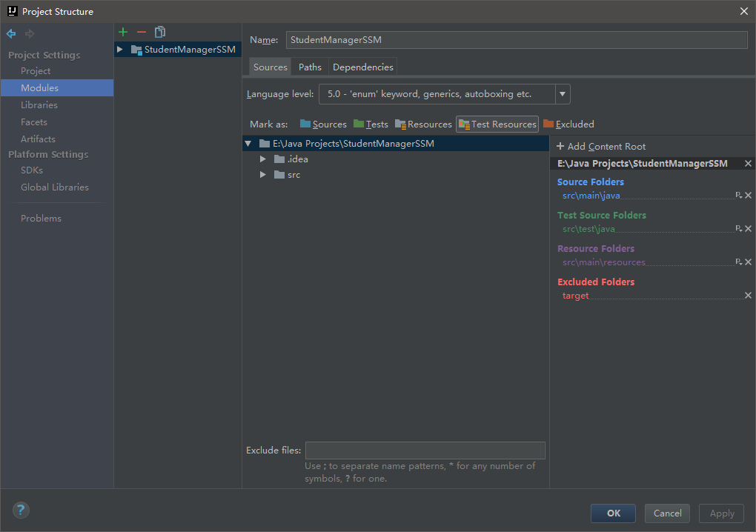Mark selected folder as Excluded
Screen dimensions: 756x532
pos(568,124)
